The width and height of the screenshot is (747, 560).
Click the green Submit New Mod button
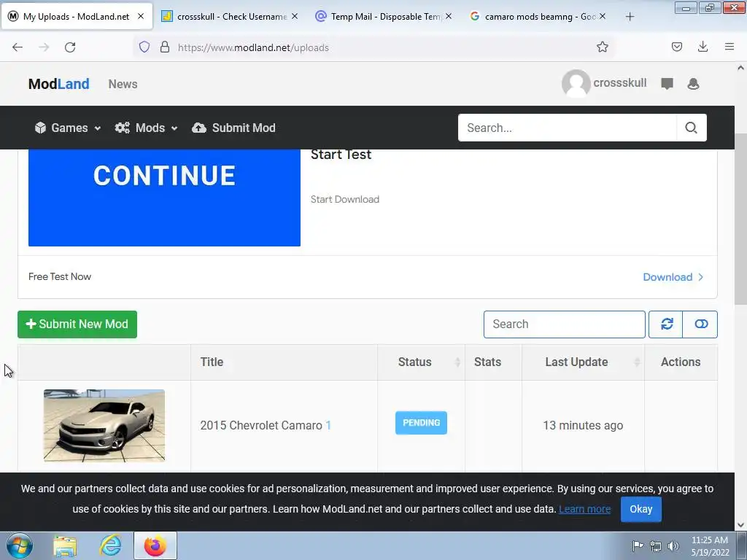coord(77,324)
